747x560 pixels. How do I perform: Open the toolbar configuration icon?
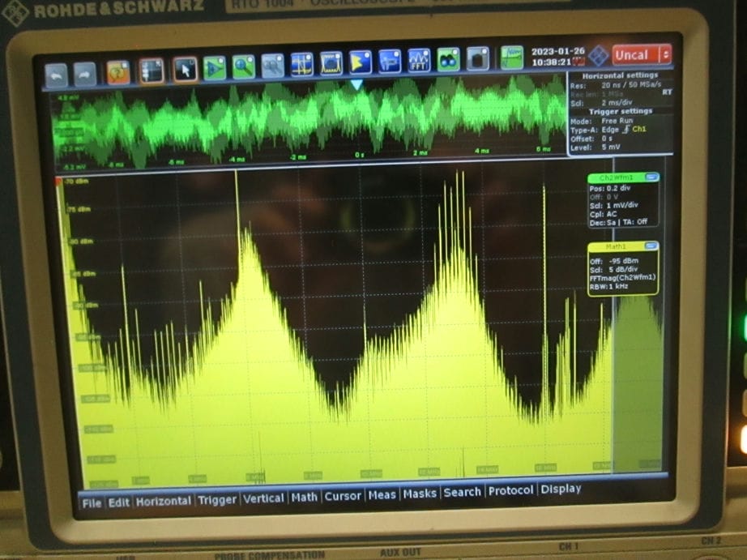click(x=152, y=71)
